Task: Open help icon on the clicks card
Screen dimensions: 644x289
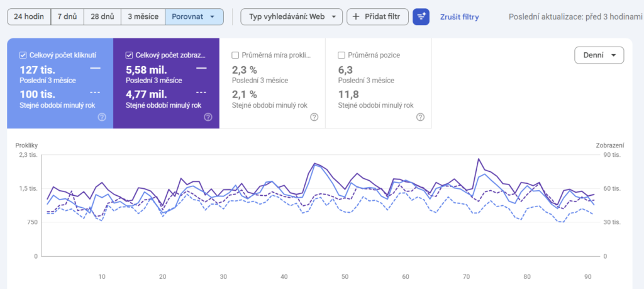Action: [103, 117]
